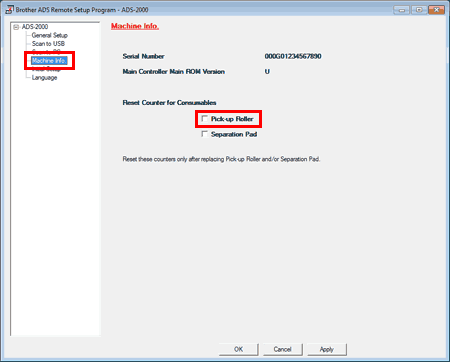Click the Apply button

point(327,349)
